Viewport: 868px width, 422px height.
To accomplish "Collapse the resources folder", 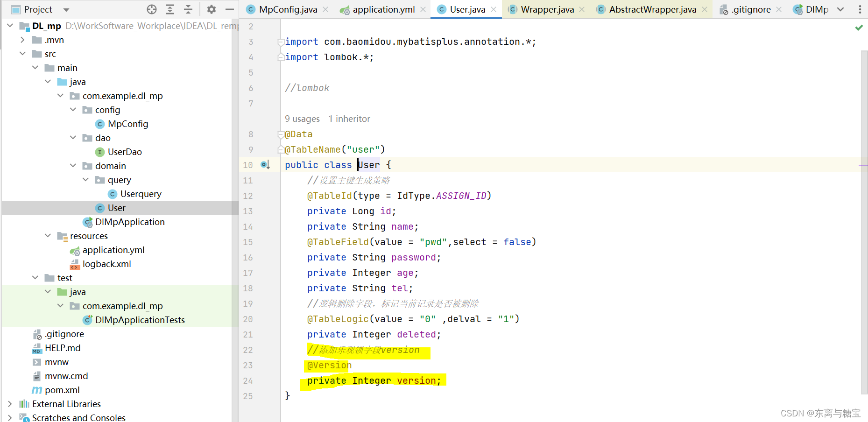I will pos(48,236).
